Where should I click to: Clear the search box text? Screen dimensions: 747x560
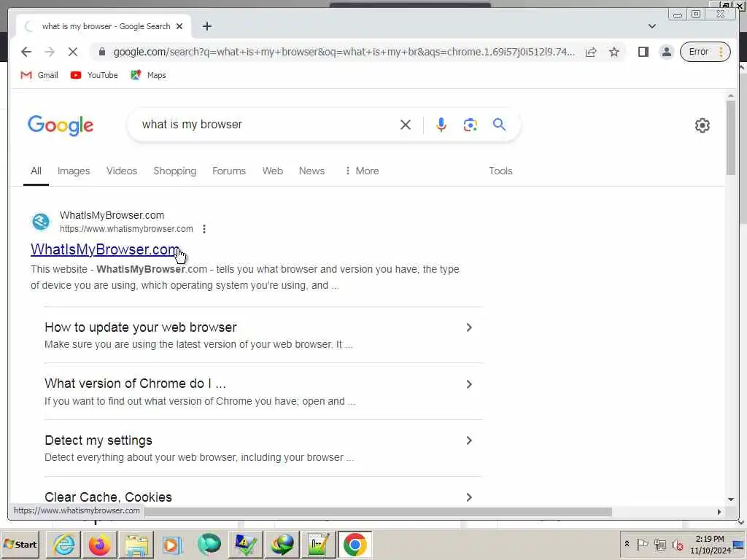[x=406, y=125]
